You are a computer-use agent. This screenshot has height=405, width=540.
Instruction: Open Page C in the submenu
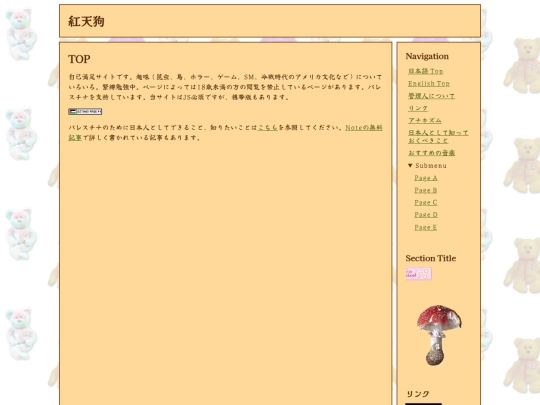click(x=426, y=202)
